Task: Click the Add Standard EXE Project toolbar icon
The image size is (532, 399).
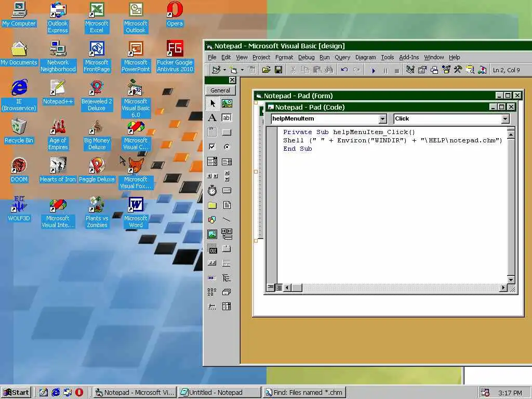Action: [216, 70]
